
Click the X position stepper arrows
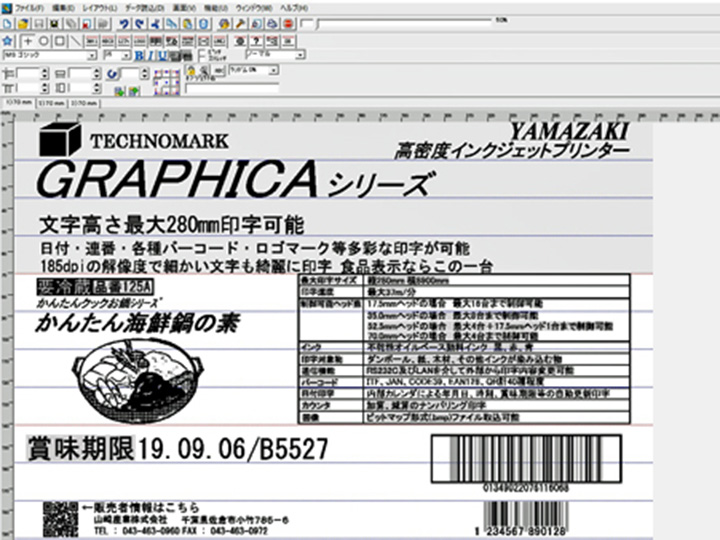click(45, 73)
